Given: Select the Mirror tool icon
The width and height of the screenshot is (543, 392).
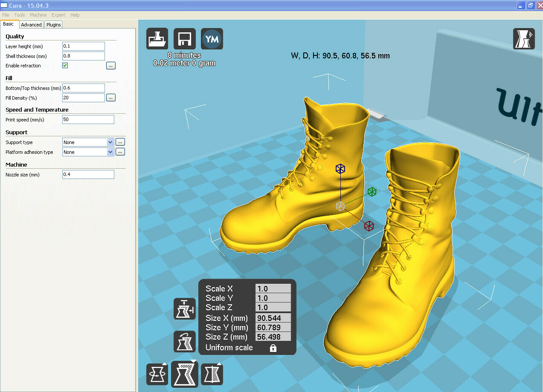Looking at the screenshot, I should click(212, 374).
